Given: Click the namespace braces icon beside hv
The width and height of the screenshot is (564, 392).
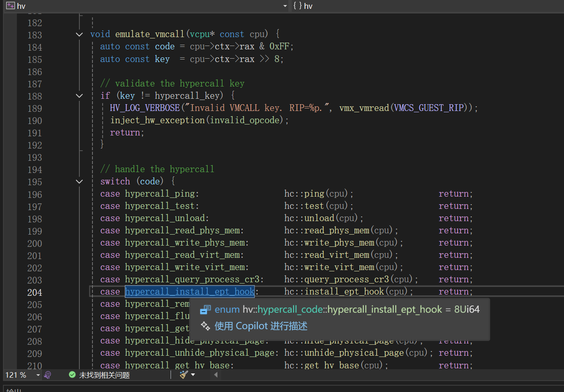Looking at the screenshot, I should [x=298, y=5].
